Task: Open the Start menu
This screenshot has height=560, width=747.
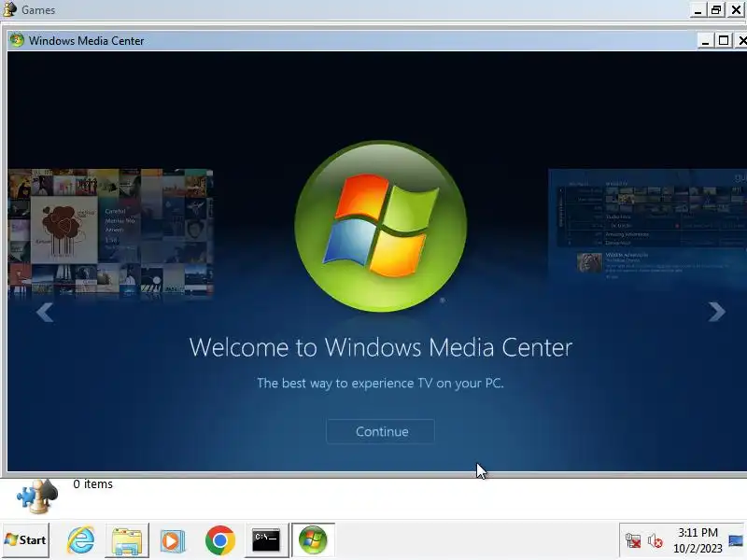Action: [x=25, y=540]
